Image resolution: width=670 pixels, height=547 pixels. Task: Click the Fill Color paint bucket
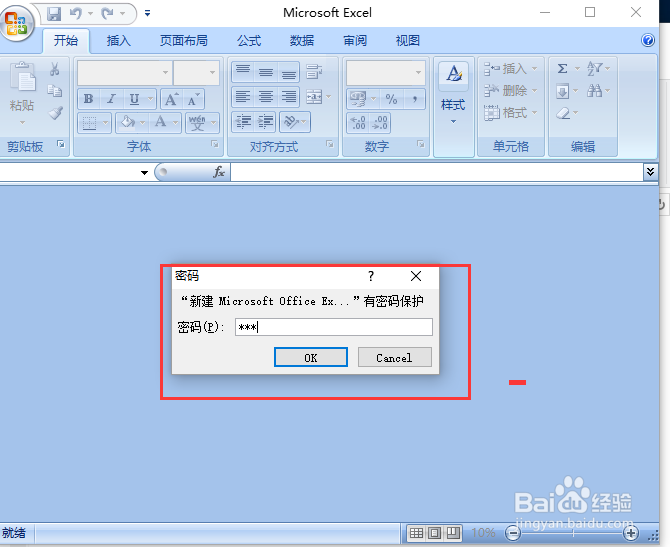click(127, 123)
